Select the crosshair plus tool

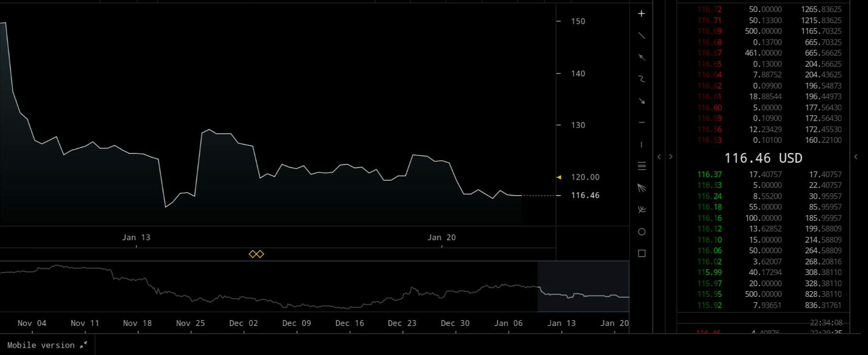point(641,14)
